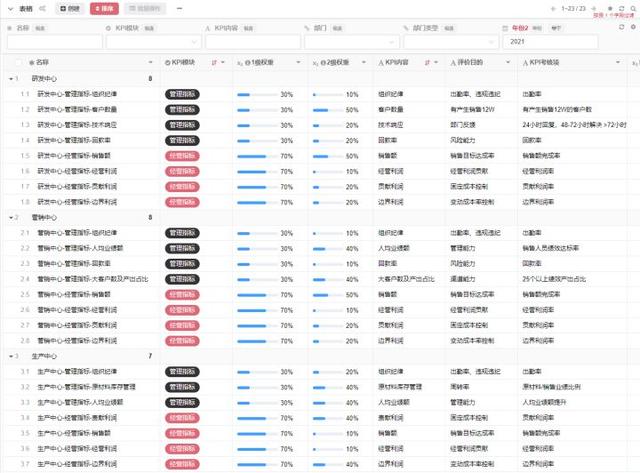Open search with the magnifier icon
Screen dimensions: 640x473
(633, 9)
